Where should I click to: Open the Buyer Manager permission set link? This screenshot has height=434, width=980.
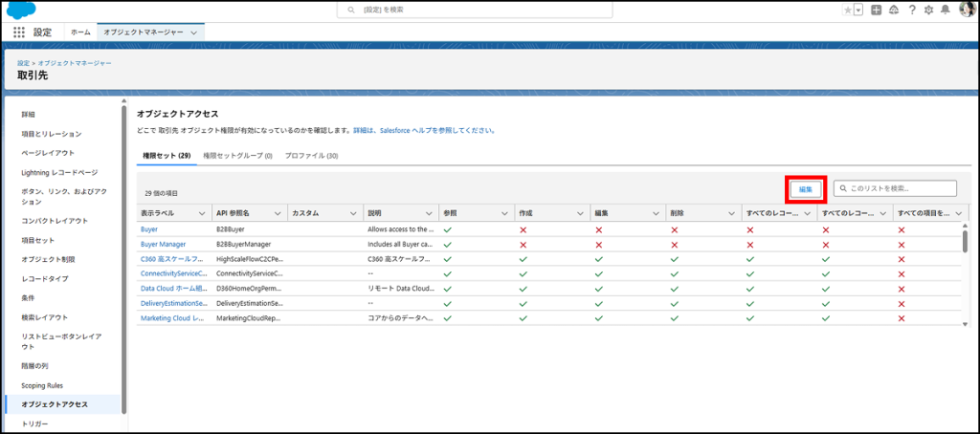(x=164, y=245)
